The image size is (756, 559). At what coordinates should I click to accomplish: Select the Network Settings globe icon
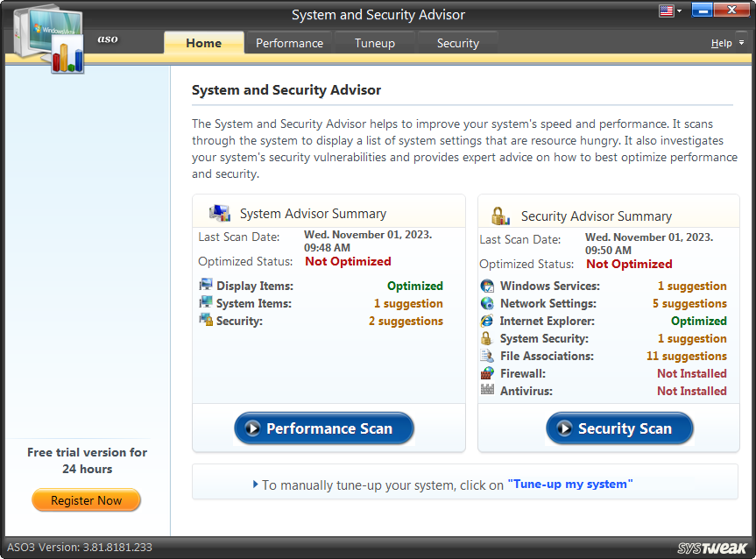[487, 303]
